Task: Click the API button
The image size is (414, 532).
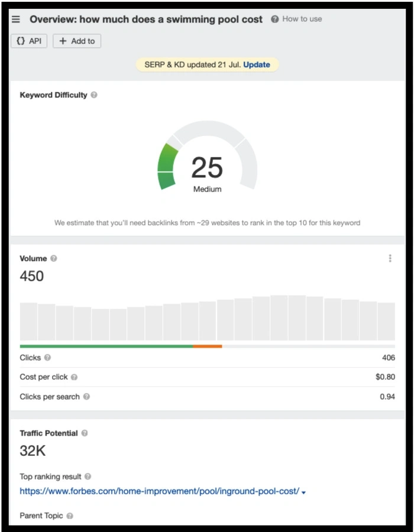Action: [x=28, y=41]
